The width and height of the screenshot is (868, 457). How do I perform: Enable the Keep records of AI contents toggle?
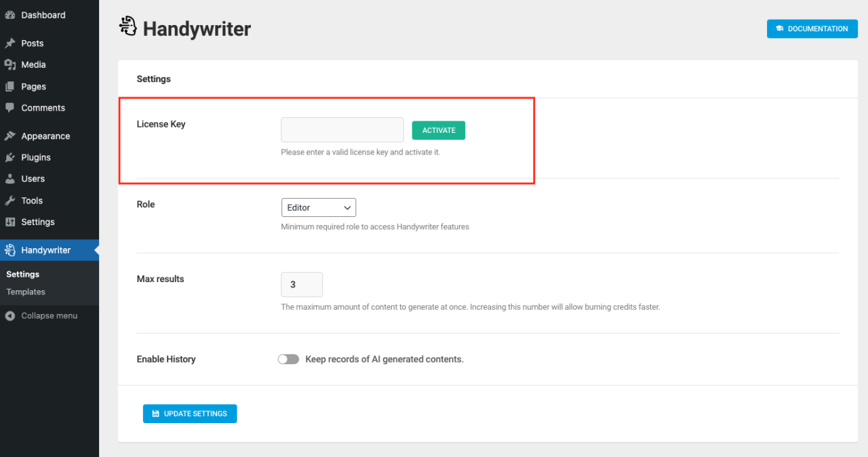288,359
